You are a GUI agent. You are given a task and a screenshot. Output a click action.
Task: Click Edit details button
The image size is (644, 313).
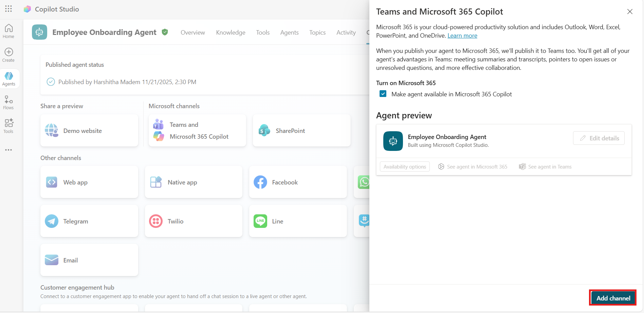coord(599,138)
